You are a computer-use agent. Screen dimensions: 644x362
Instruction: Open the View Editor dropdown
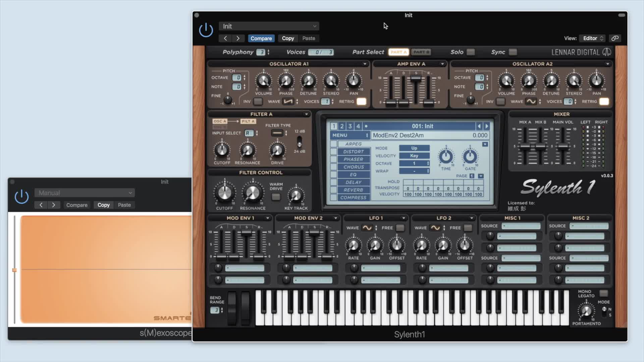pos(593,38)
